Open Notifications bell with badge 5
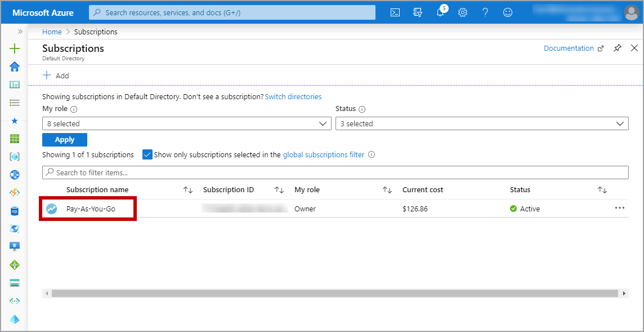 click(441, 11)
